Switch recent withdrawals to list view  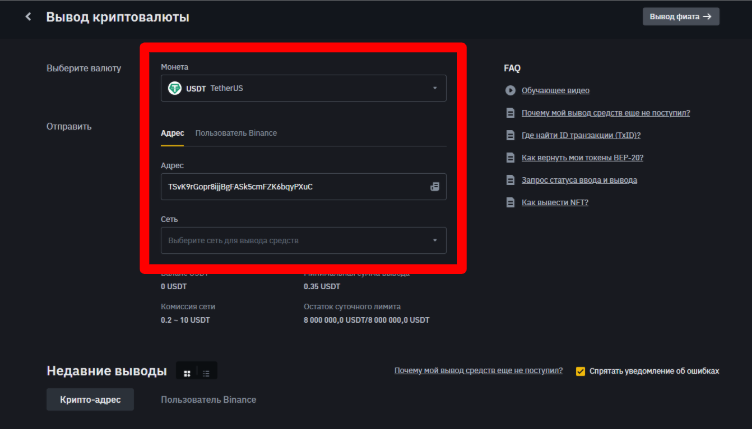[206, 373]
